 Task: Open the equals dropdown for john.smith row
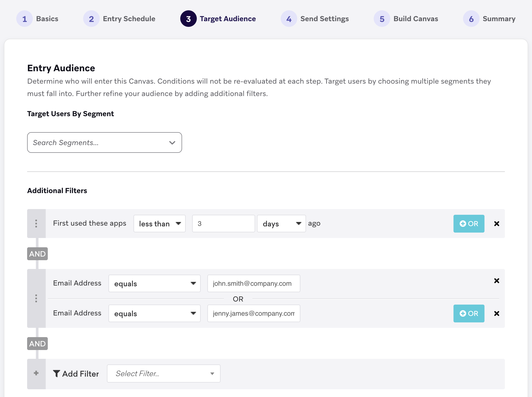click(x=154, y=283)
